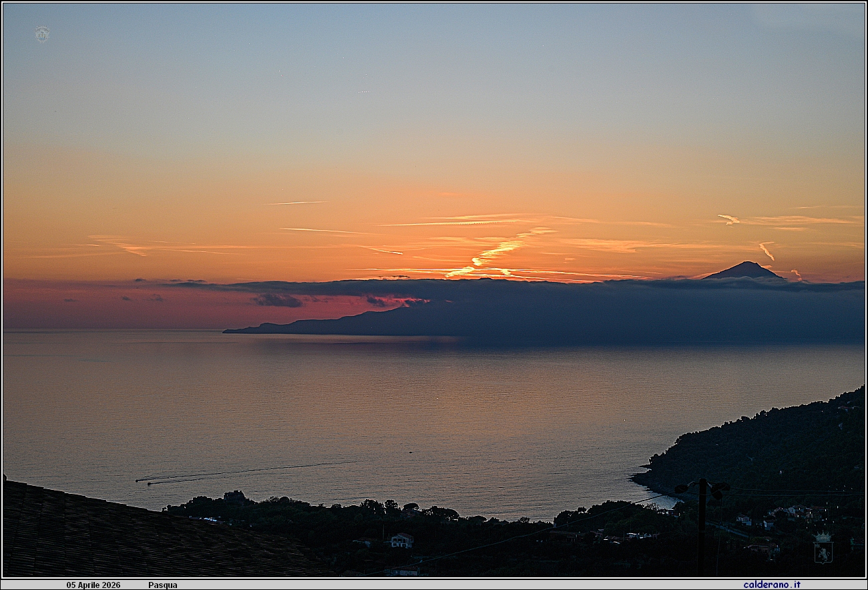
Task: Click the coat of arms watermark top-left
Action: click(42, 32)
